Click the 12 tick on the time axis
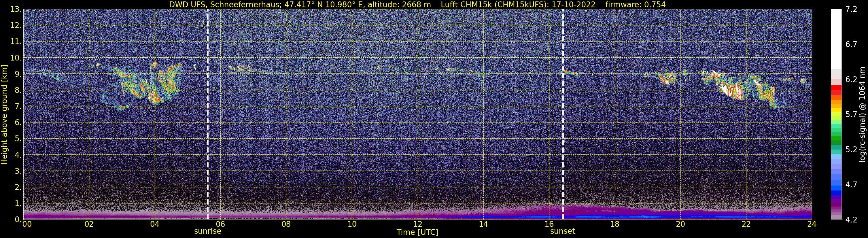This screenshot has width=868, height=238. (x=417, y=224)
